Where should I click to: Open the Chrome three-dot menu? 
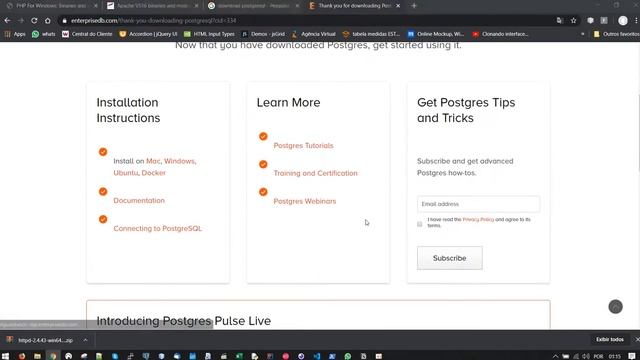tap(636, 20)
